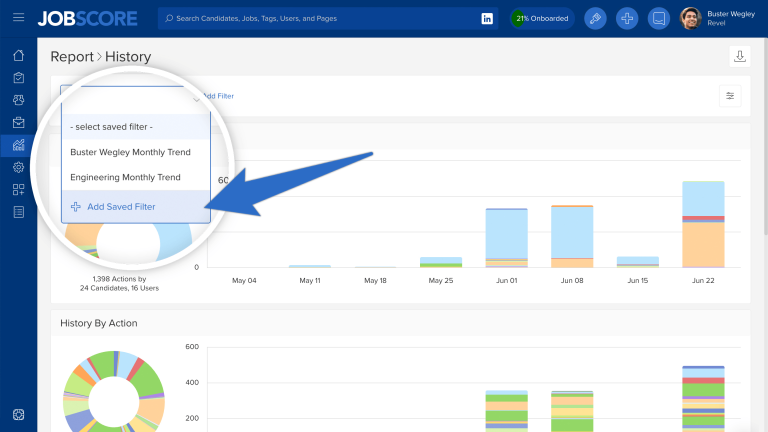Click the Add Filter link

(x=218, y=96)
